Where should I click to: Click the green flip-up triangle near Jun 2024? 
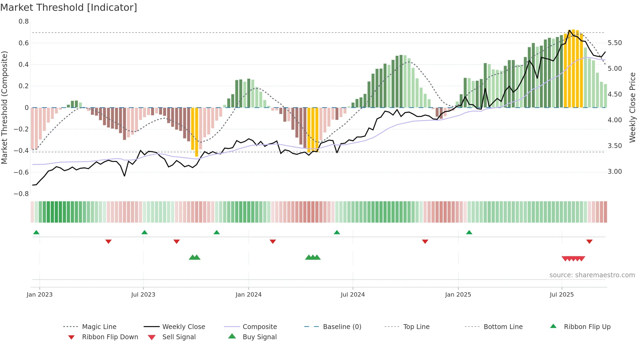click(337, 232)
